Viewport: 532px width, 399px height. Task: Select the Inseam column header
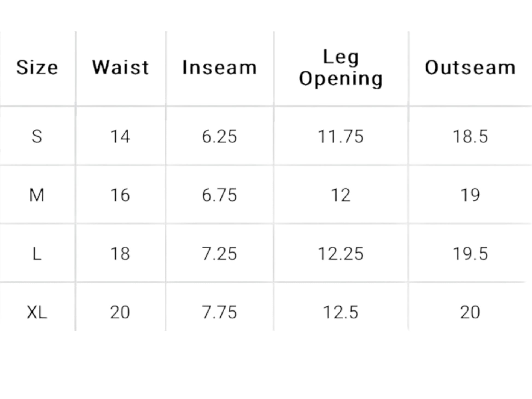(x=220, y=67)
